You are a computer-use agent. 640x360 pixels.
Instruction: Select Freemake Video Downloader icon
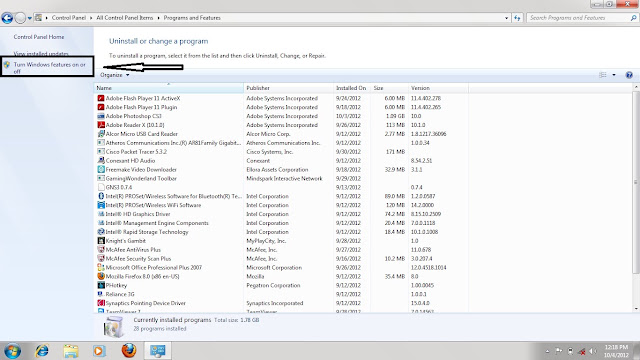pyautogui.click(x=101, y=170)
